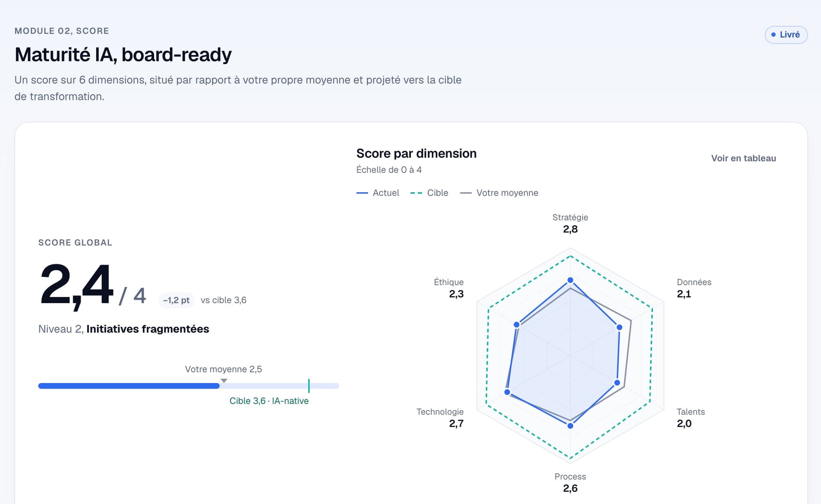Image resolution: width=821 pixels, height=504 pixels.
Task: Click the 'Cible 3,6 · IA-native' label
Action: click(x=269, y=401)
